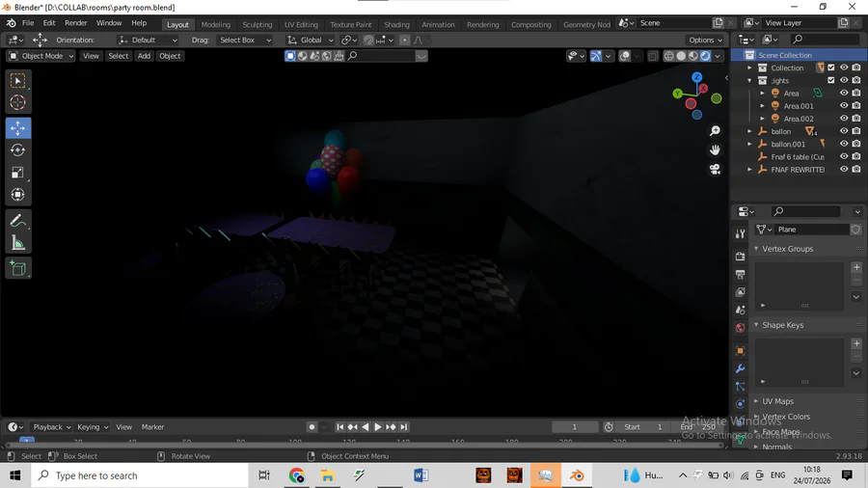Play the animation forward

[377, 427]
